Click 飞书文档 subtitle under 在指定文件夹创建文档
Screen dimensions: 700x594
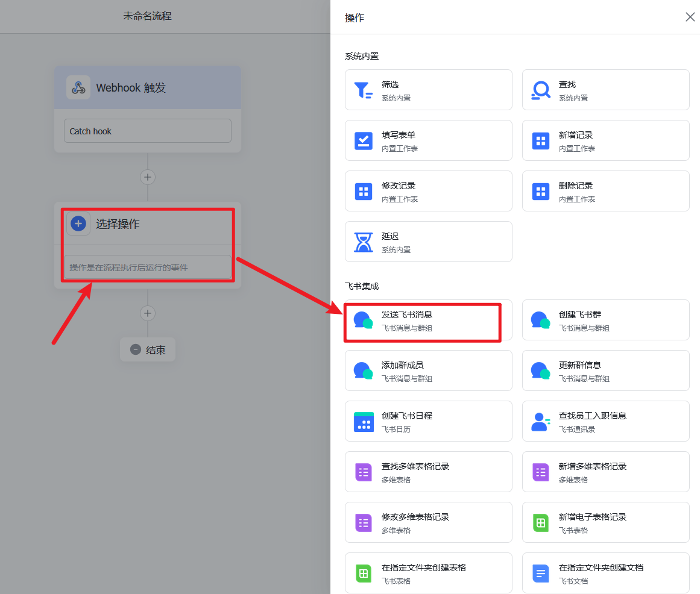[573, 581]
